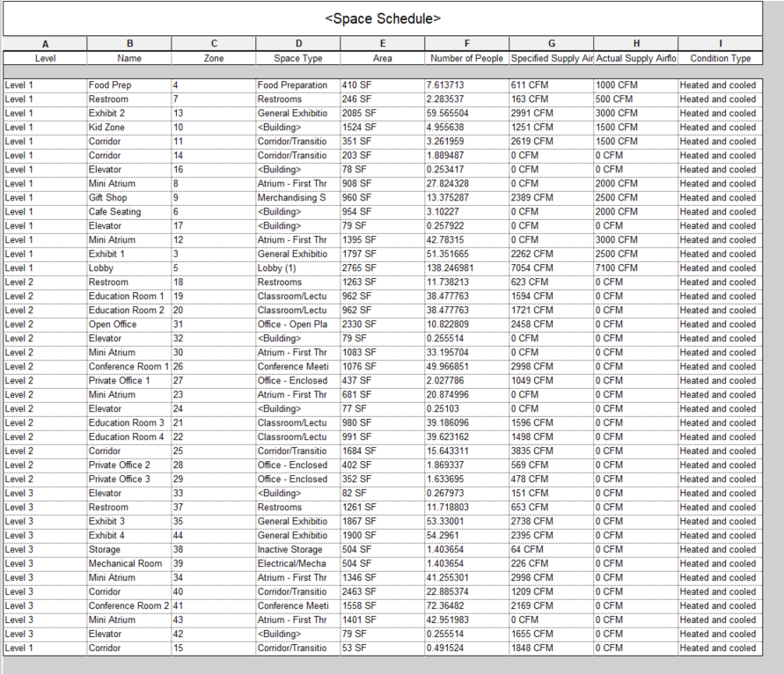Select the Open Office name cell
The image size is (784, 674).
[129, 324]
